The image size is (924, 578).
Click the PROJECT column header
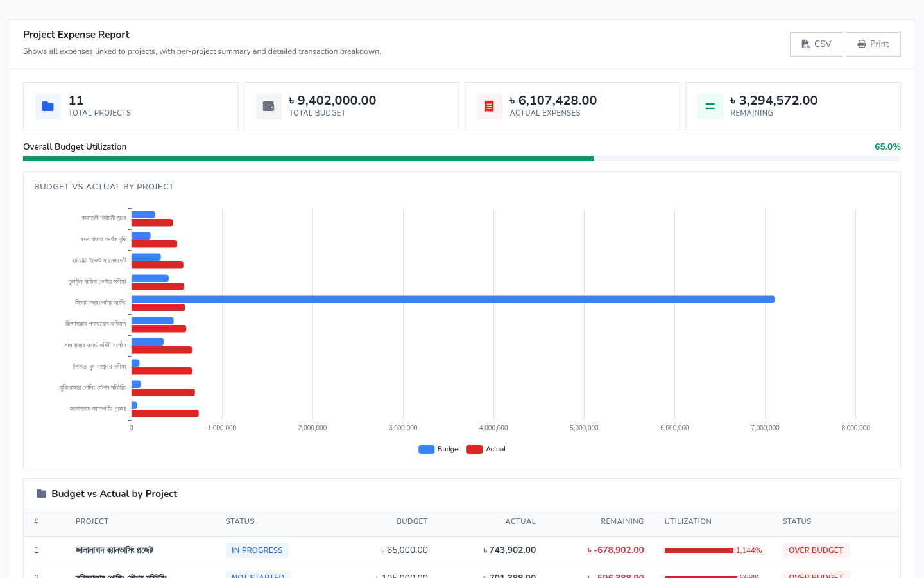point(92,521)
